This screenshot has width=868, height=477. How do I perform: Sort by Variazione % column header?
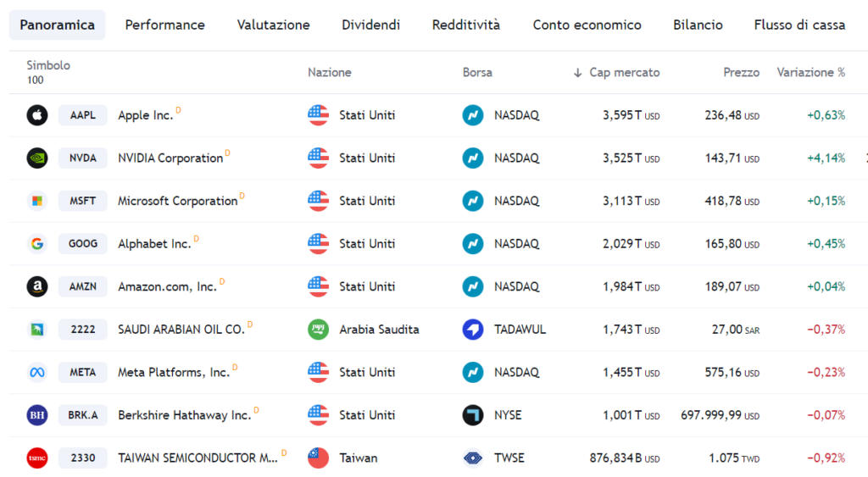pyautogui.click(x=810, y=73)
